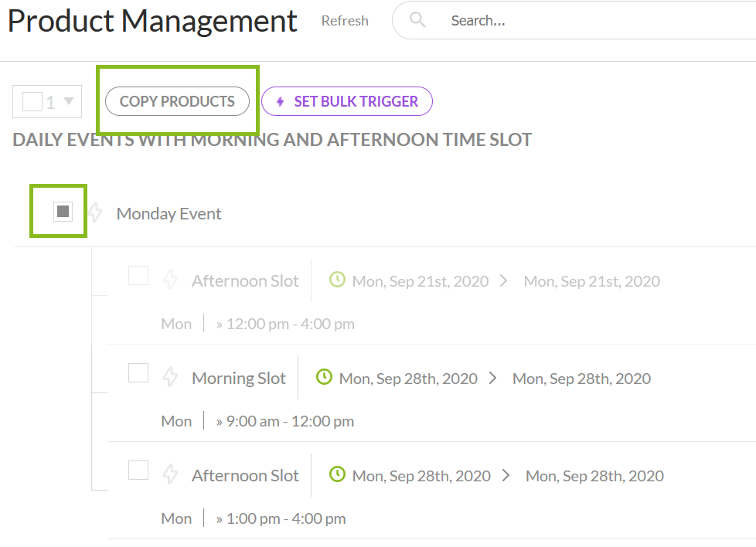Click the Set Bulk Trigger button

pyautogui.click(x=347, y=101)
